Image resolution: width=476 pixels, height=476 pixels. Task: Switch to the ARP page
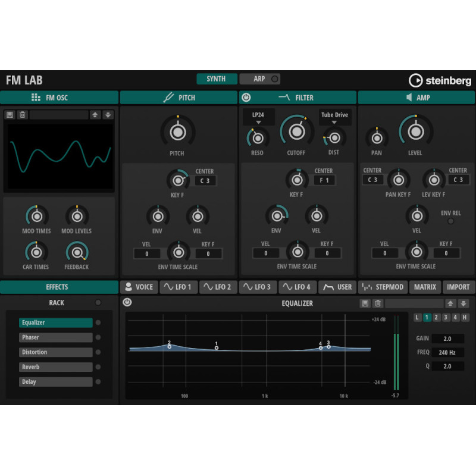(x=259, y=79)
